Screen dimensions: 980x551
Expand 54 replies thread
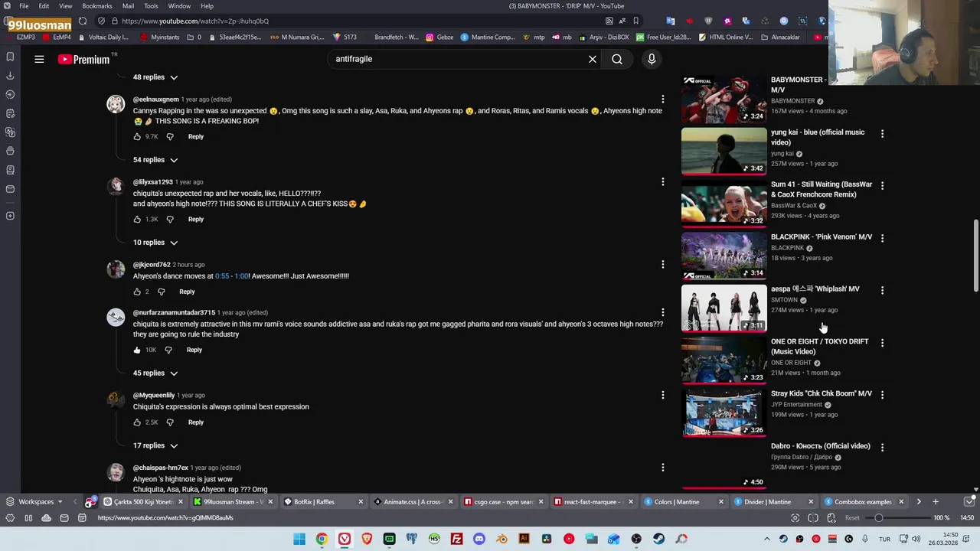click(x=155, y=160)
